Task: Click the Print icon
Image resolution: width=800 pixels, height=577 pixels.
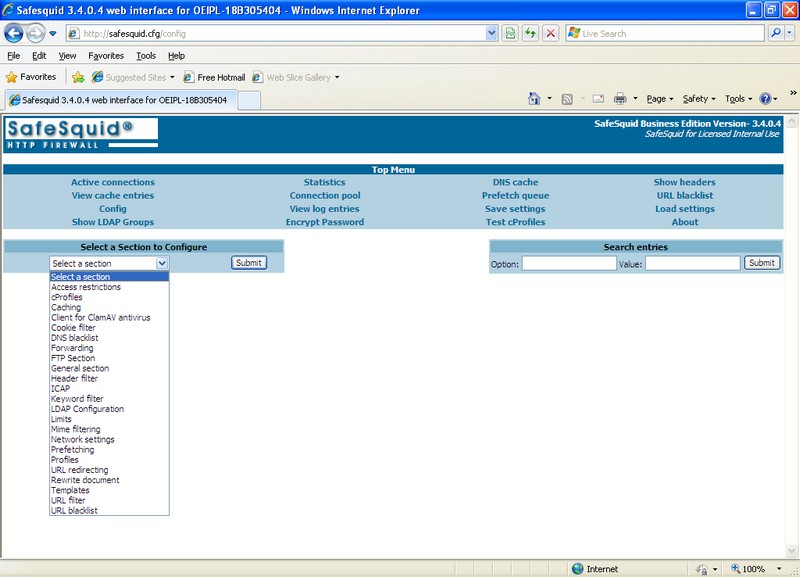Action: coord(620,98)
